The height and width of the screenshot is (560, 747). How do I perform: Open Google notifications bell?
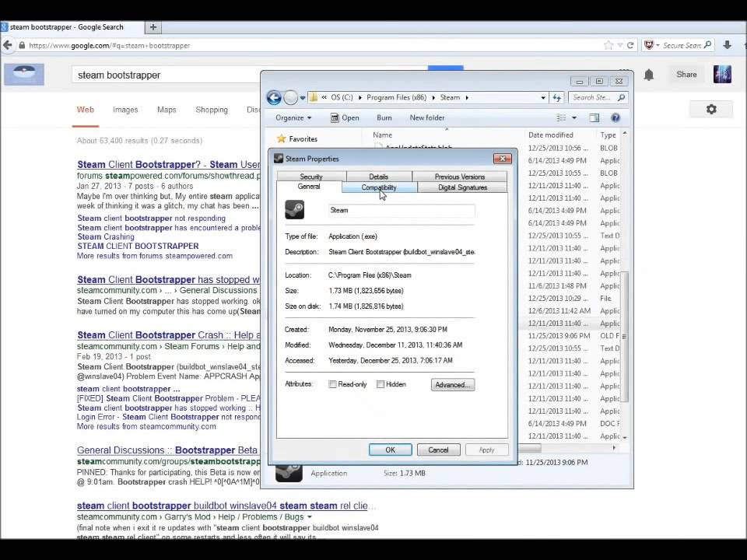(649, 75)
